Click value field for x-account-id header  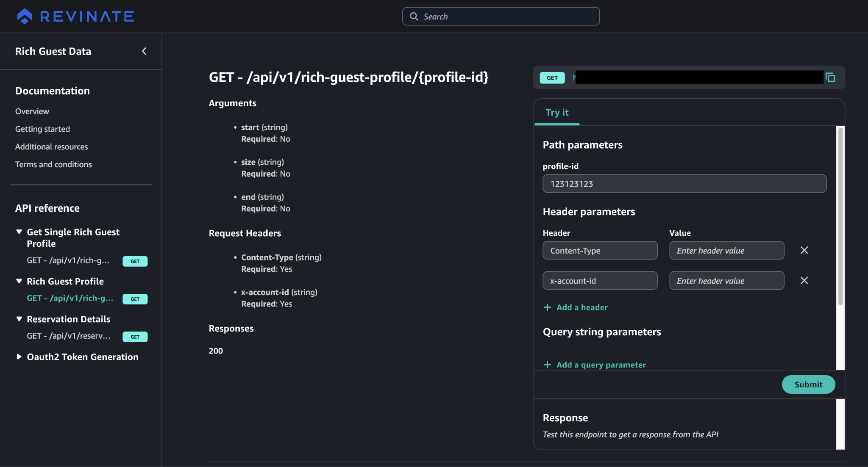[x=727, y=280]
